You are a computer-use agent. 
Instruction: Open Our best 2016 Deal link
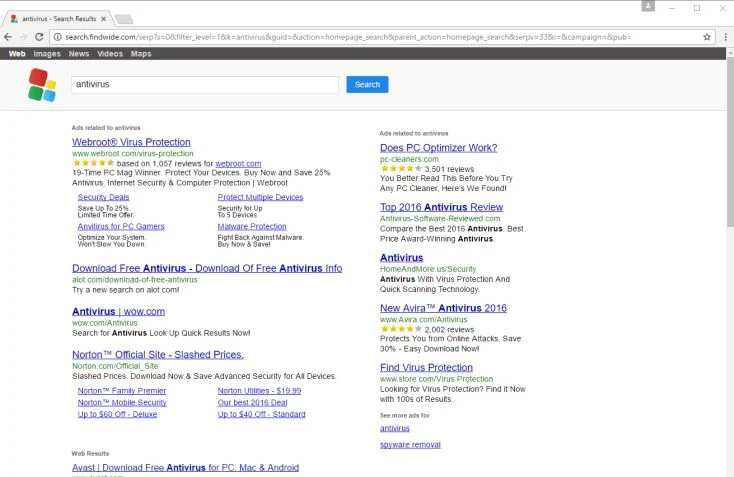point(252,402)
